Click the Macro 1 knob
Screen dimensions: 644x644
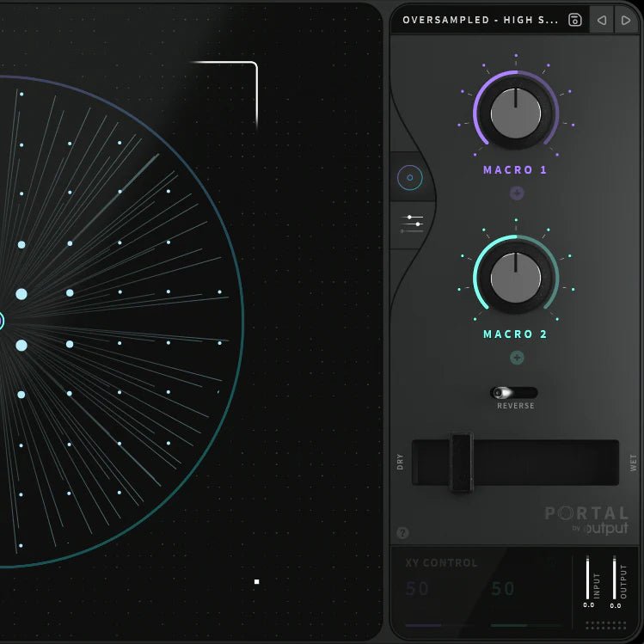(516, 113)
